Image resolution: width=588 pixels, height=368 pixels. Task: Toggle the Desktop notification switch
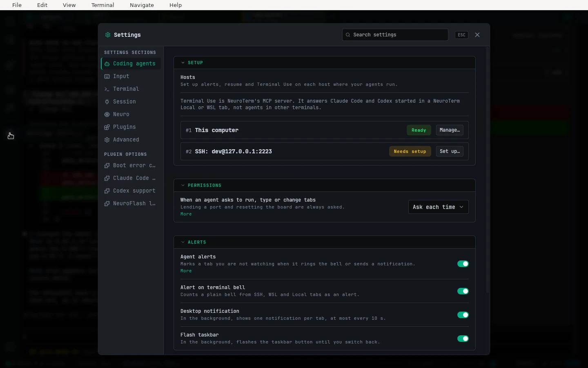pos(463,315)
